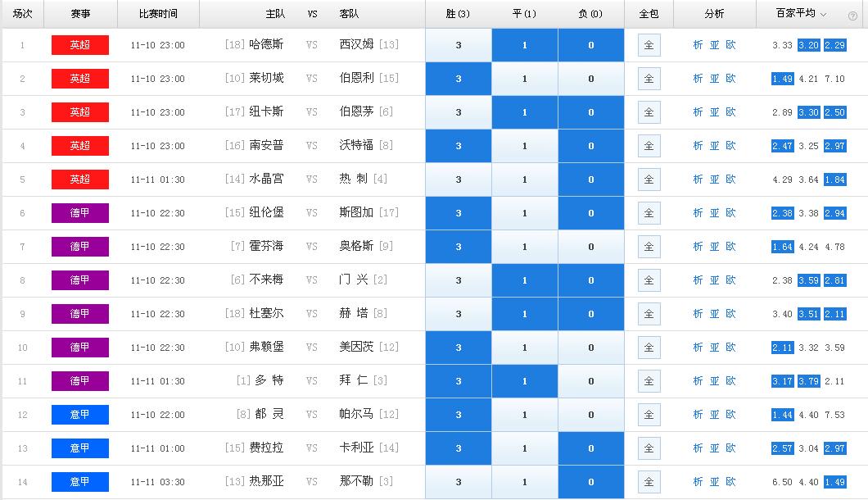Expand the 百家平均 odds dropdown
This screenshot has height=500, width=868.
823,15
